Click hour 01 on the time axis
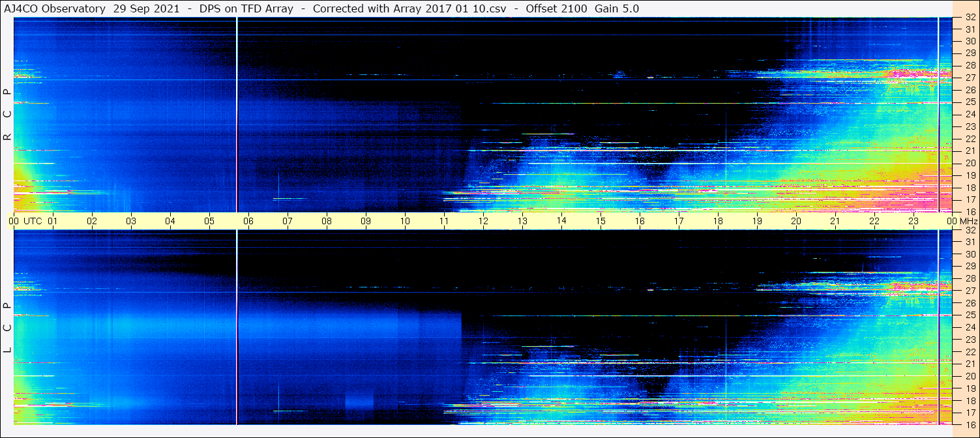This screenshot has height=438, width=980. tap(53, 221)
